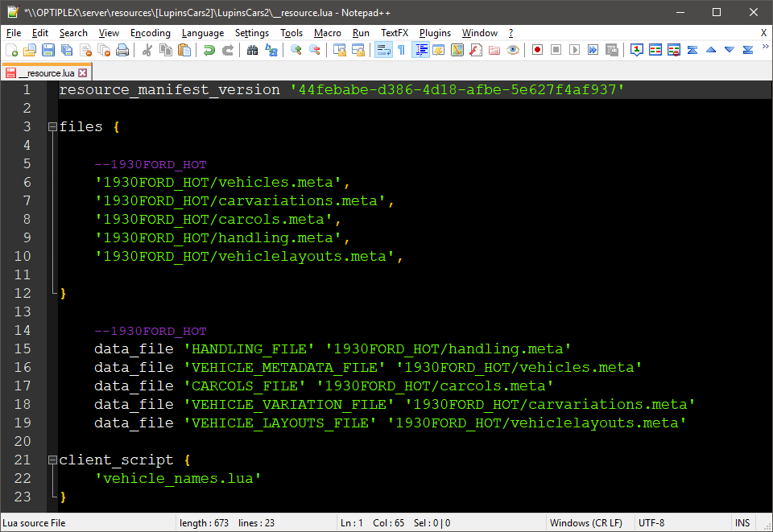Jump to last difference
Viewport: 773px width, 532px height.
pyautogui.click(x=748, y=50)
